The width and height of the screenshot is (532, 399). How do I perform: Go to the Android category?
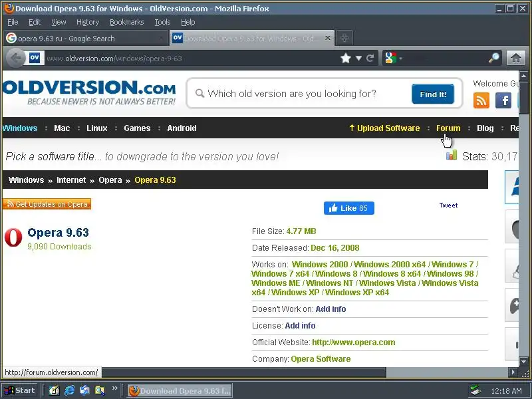point(182,128)
